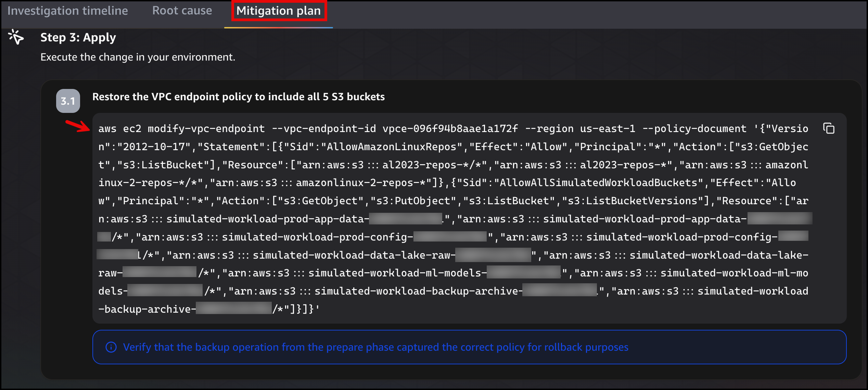Click the Step 3: Apply heading
Screen dimensions: 868x390
pyautogui.click(x=78, y=38)
